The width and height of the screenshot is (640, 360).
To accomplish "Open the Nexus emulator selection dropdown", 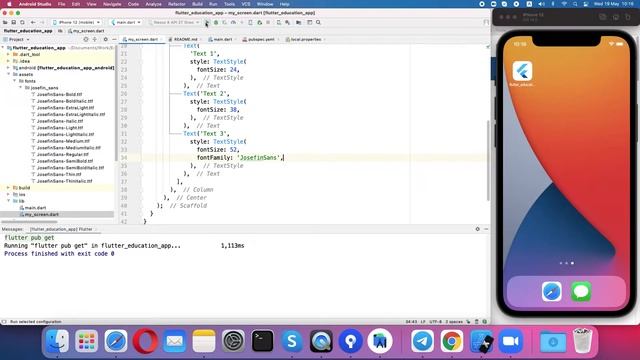I will point(174,22).
